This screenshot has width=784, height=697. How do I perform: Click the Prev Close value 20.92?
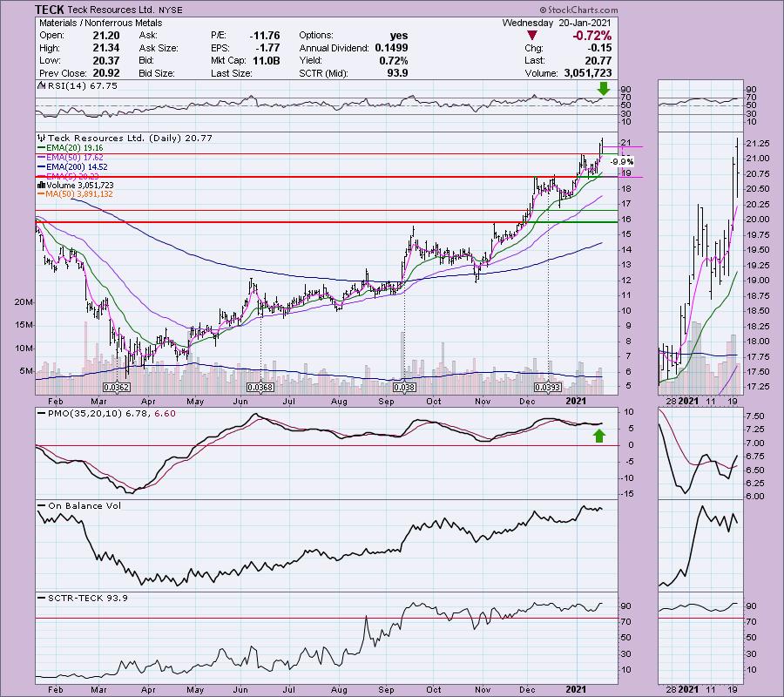tap(106, 73)
